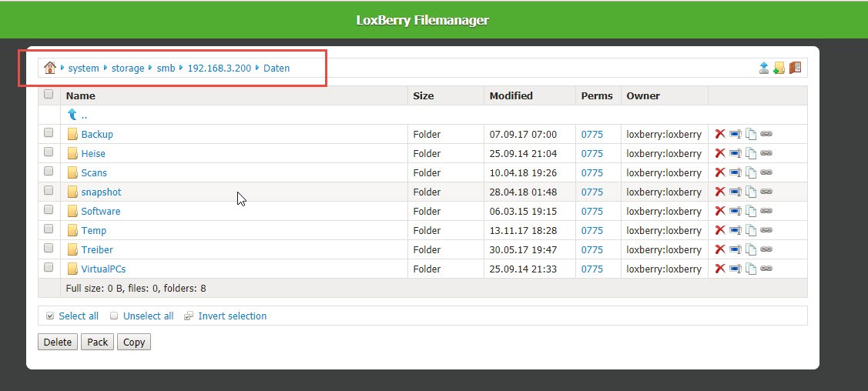The image size is (868, 391).
Task: Copy the VirtualPCs folder via row icon
Action: (751, 268)
